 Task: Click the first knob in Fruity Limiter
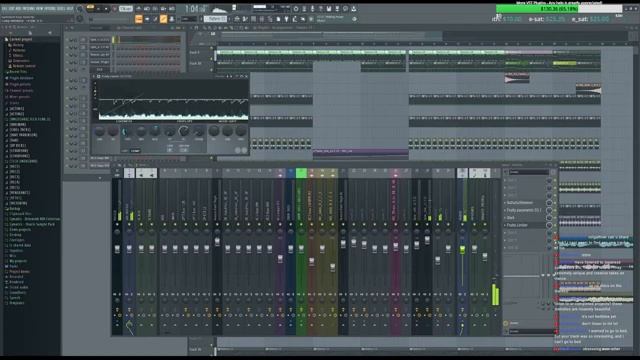[100, 131]
